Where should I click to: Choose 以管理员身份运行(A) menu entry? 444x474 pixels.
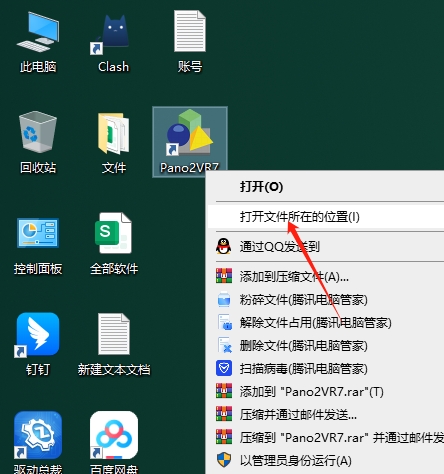(326, 460)
